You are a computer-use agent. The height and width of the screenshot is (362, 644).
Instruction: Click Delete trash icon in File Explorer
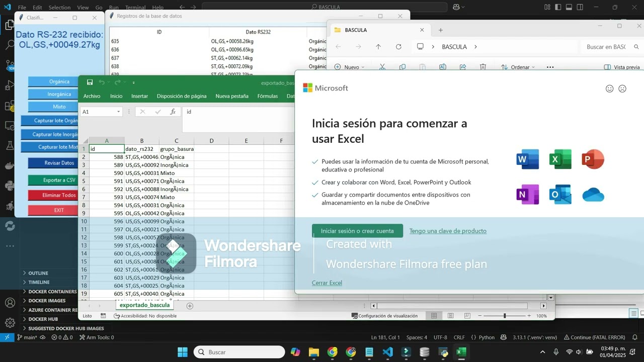(483, 67)
